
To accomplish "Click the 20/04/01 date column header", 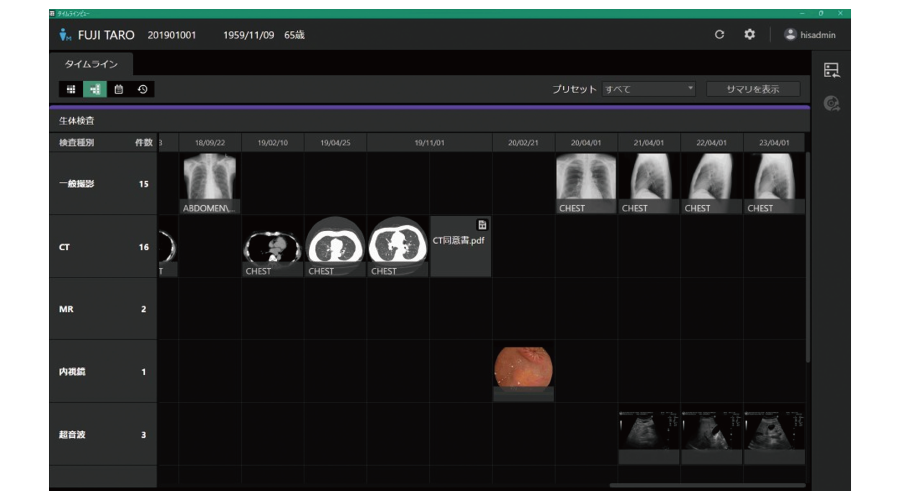I will click(586, 143).
